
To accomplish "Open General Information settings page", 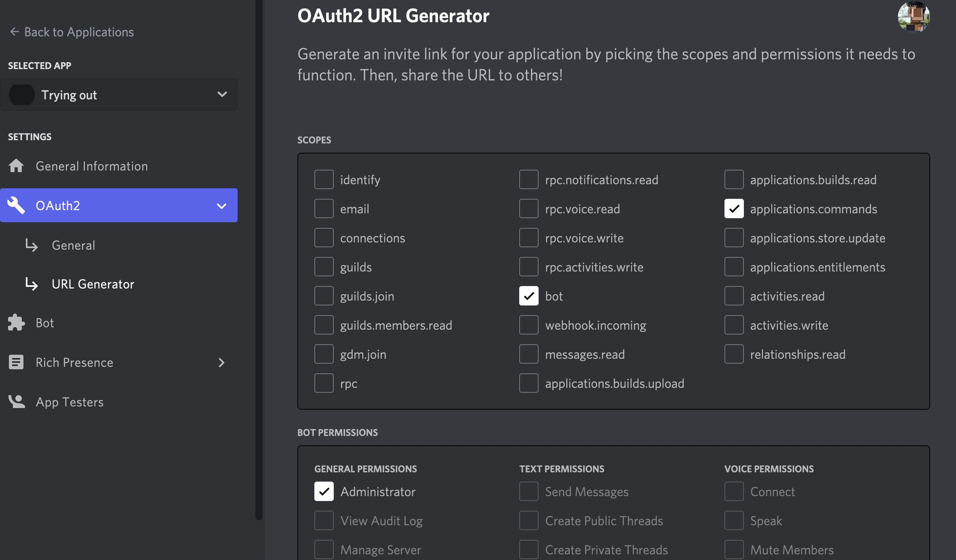I will pyautogui.click(x=119, y=166).
